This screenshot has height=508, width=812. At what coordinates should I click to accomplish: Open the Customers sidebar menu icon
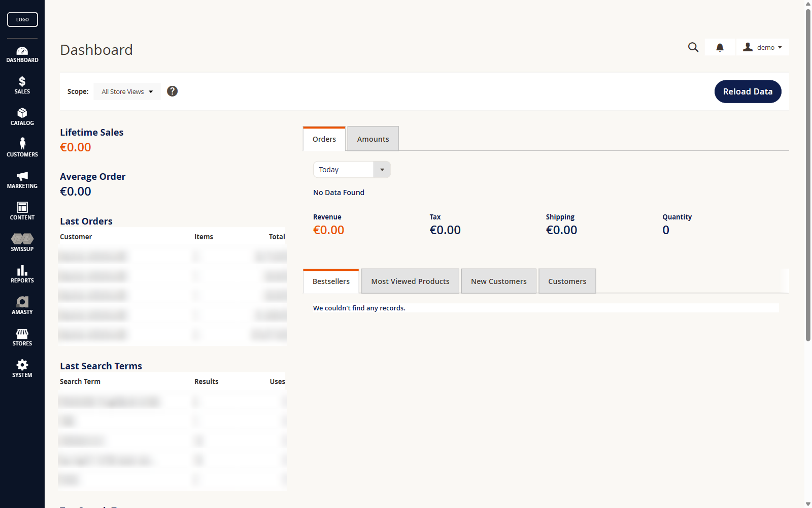click(x=22, y=148)
